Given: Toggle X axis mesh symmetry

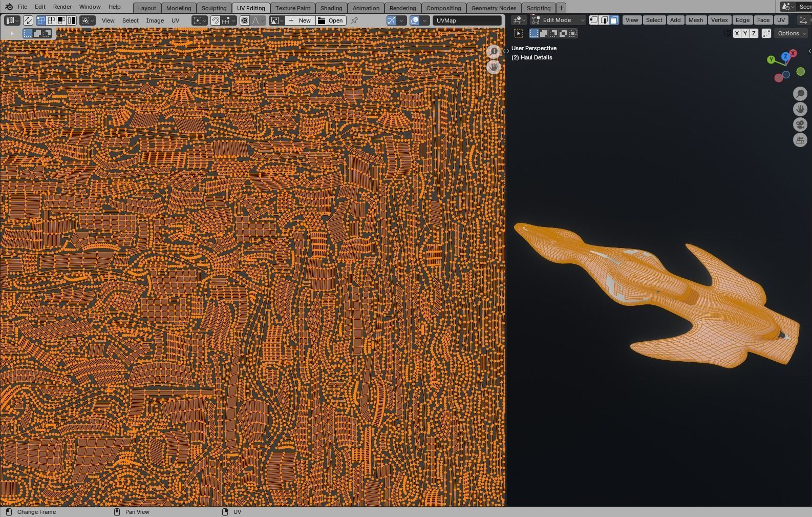Looking at the screenshot, I should click(736, 33).
